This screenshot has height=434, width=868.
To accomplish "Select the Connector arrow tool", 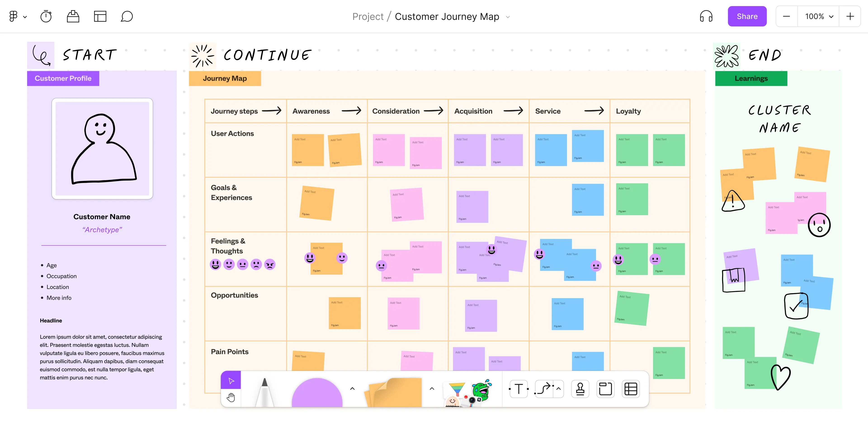I will [x=544, y=389].
